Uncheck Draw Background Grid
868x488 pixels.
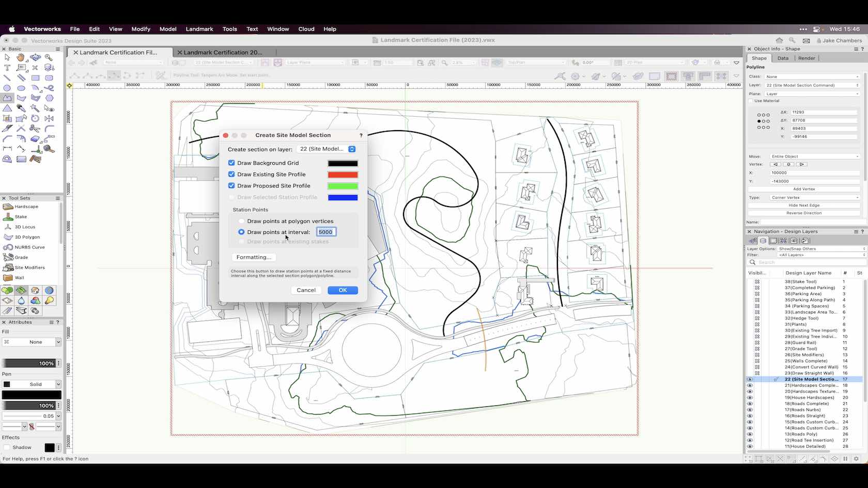[x=231, y=163]
